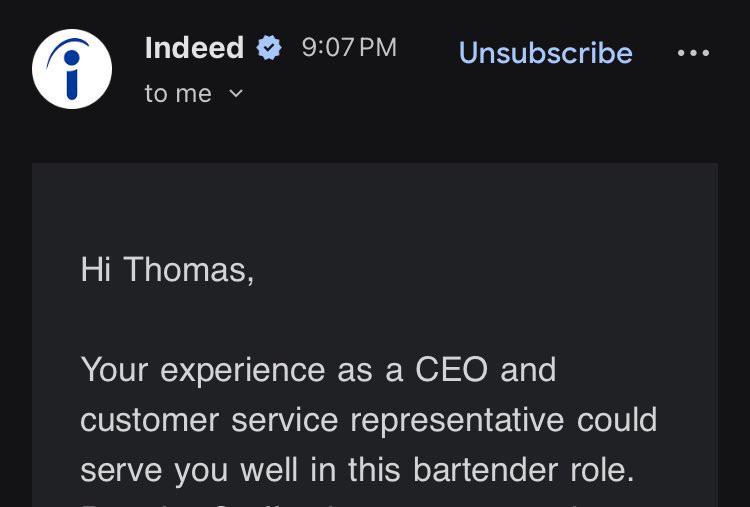
Task: Click the word "and" after CEO
Action: [528, 370]
